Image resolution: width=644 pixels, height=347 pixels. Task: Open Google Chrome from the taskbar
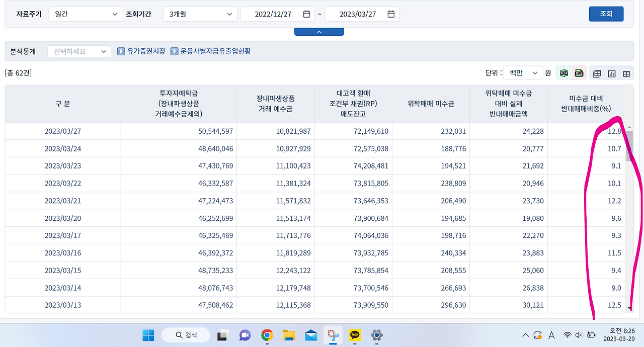click(267, 334)
